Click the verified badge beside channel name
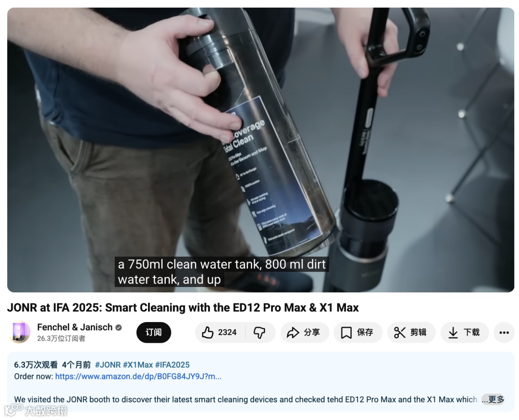 119,327
